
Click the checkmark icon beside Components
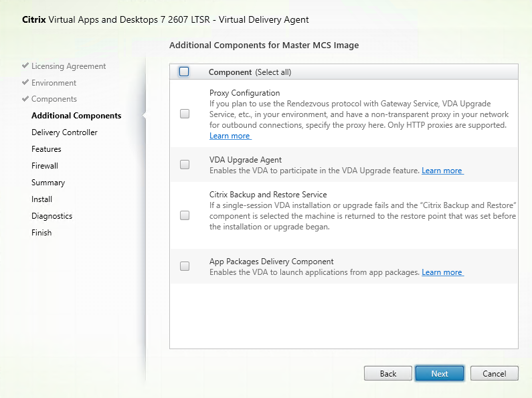pyautogui.click(x=25, y=98)
